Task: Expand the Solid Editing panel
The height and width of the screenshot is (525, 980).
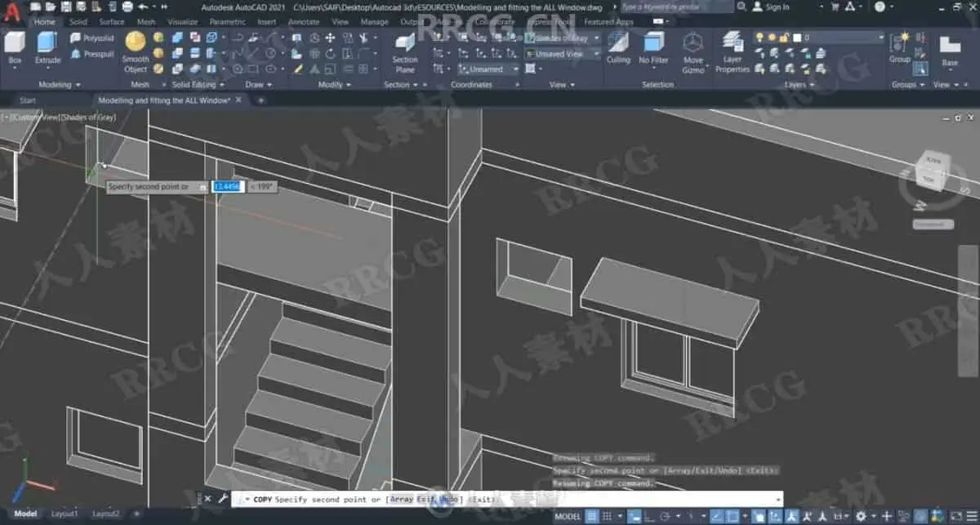Action: (x=197, y=84)
